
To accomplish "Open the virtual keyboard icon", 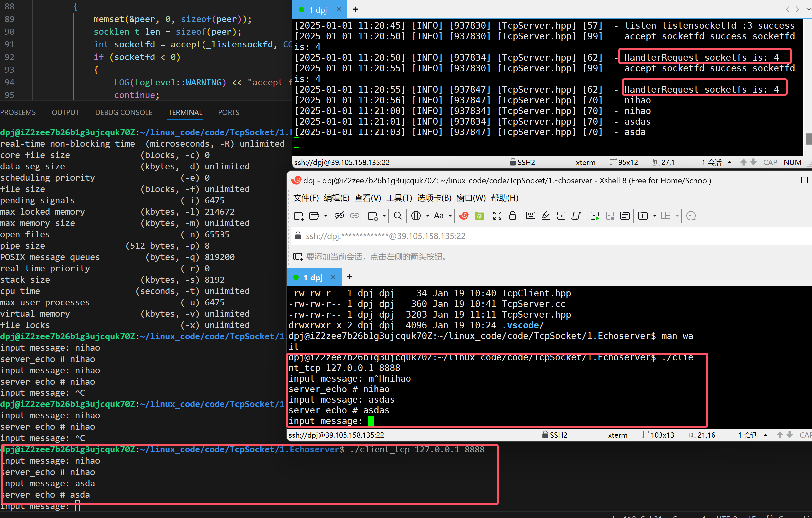I will 531,216.
